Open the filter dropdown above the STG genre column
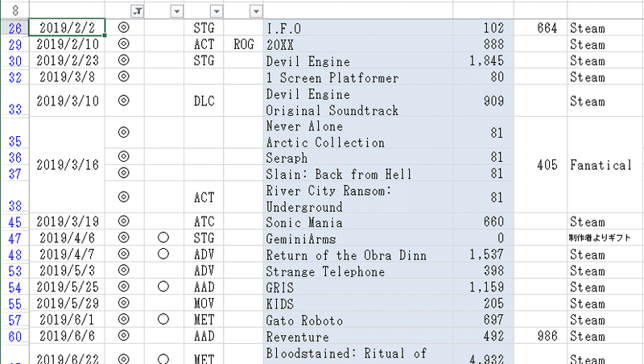 pyautogui.click(x=217, y=11)
